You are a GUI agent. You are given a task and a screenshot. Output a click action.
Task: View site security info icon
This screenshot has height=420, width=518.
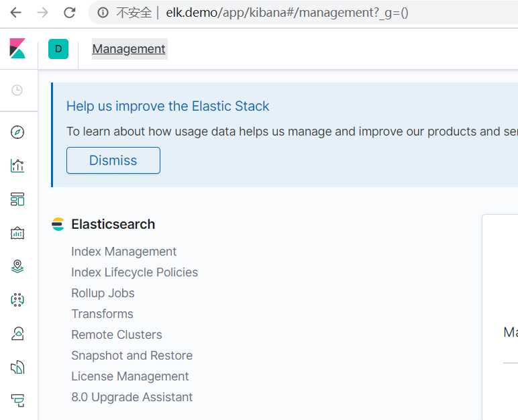pos(103,13)
